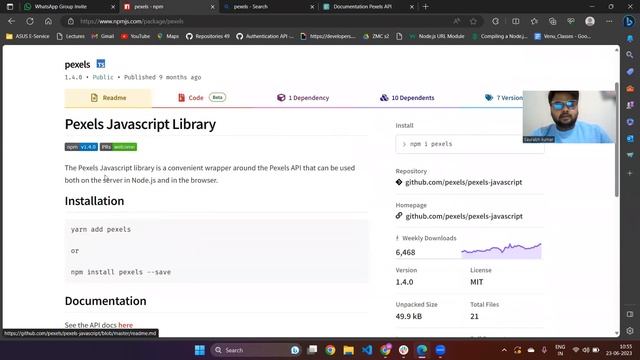Click the page vertical scrollbar
The height and width of the screenshot is (360, 640).
point(616,139)
